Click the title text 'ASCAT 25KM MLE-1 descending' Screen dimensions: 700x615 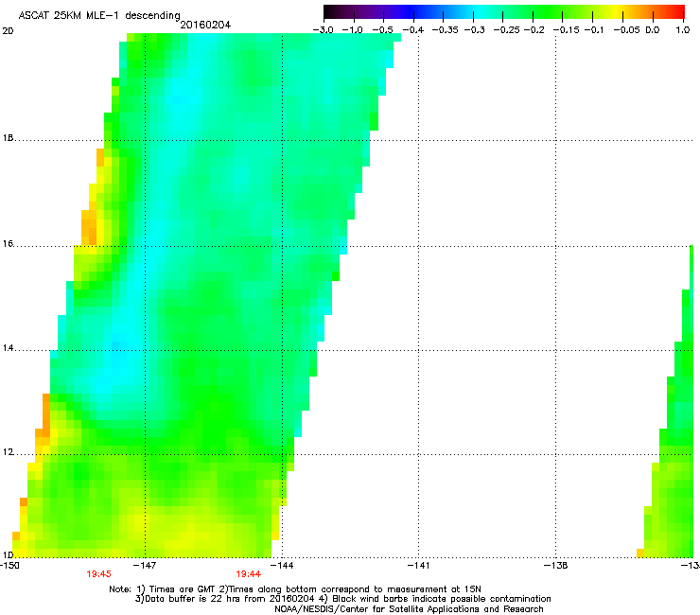[99, 15]
